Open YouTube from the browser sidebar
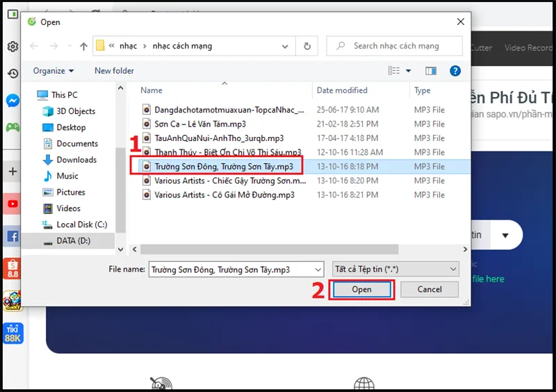The height and width of the screenshot is (392, 556). pyautogui.click(x=13, y=204)
